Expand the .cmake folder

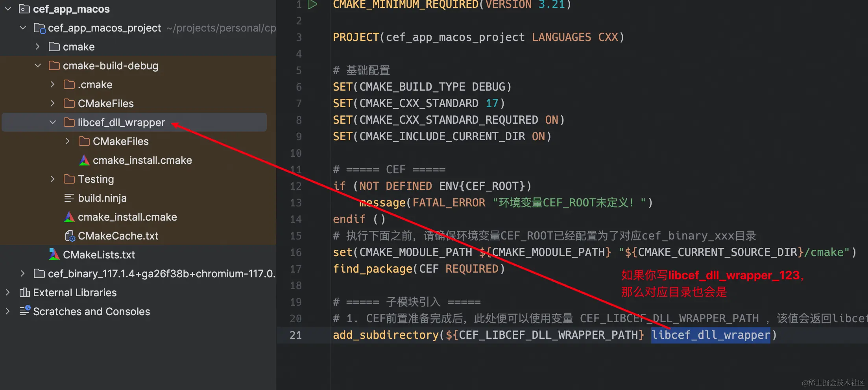[52, 84]
